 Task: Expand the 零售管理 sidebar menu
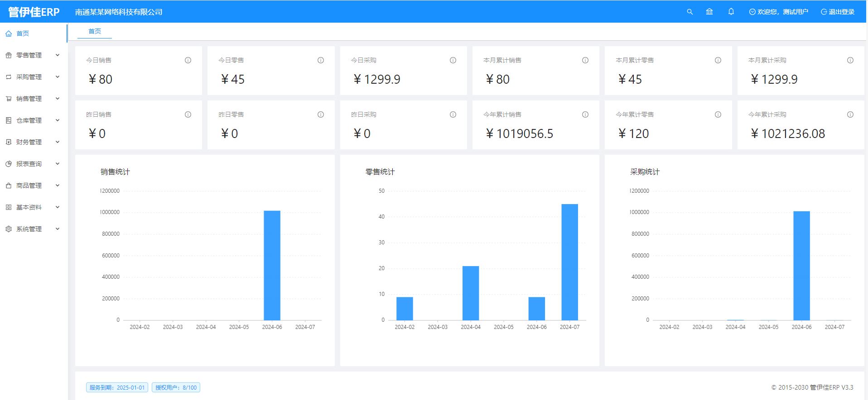tap(33, 55)
